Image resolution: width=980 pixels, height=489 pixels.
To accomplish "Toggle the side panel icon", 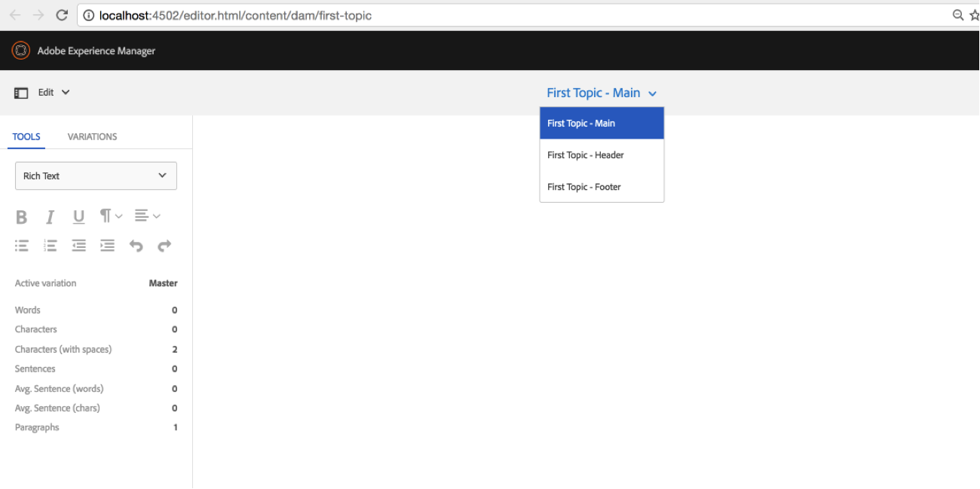I will [x=21, y=93].
